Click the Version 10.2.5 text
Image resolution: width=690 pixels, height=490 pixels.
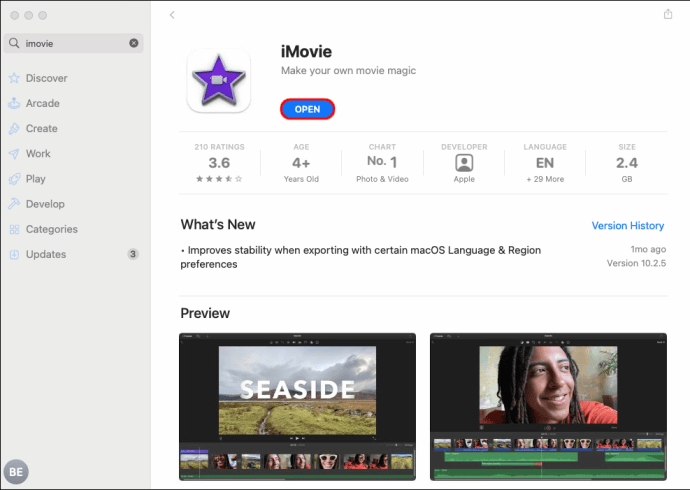[x=636, y=263]
